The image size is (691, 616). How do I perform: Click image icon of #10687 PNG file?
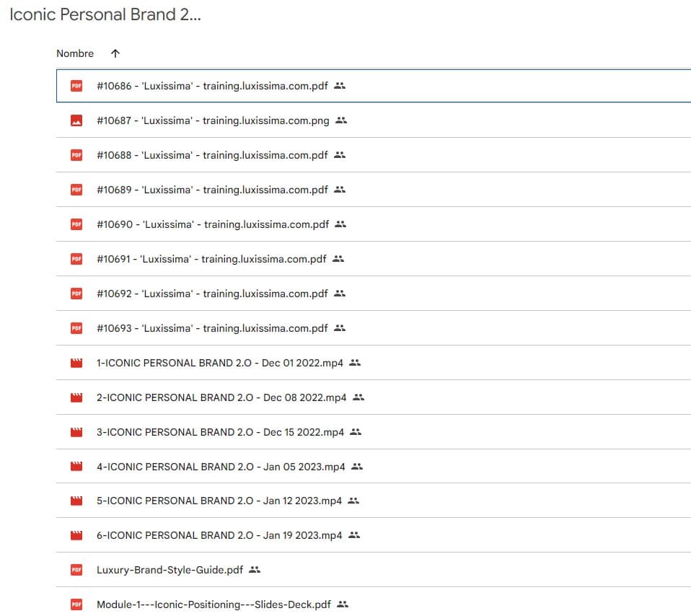[76, 120]
